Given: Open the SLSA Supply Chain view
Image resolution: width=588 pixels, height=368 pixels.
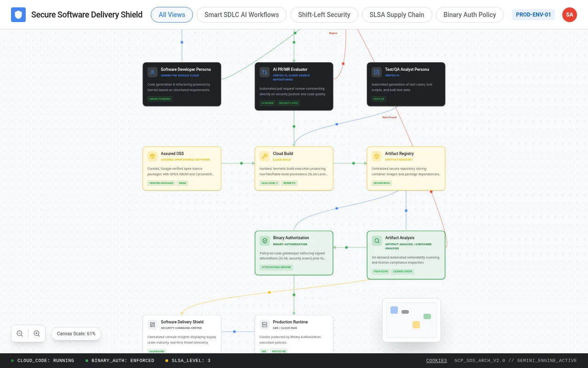Looking at the screenshot, I should 397,15.
